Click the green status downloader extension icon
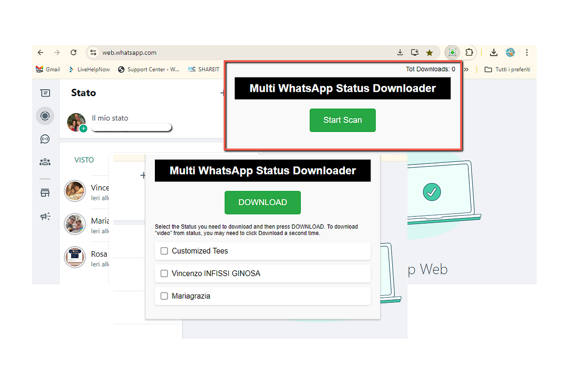 point(452,52)
